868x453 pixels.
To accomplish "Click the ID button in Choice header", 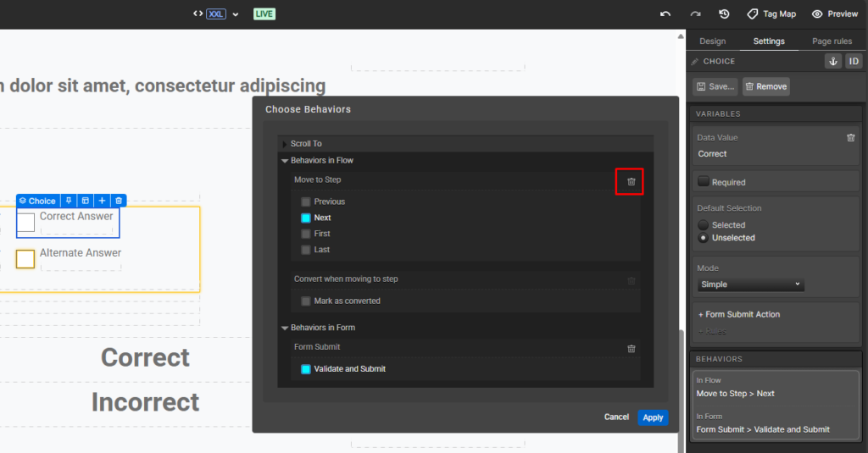I will click(x=854, y=62).
